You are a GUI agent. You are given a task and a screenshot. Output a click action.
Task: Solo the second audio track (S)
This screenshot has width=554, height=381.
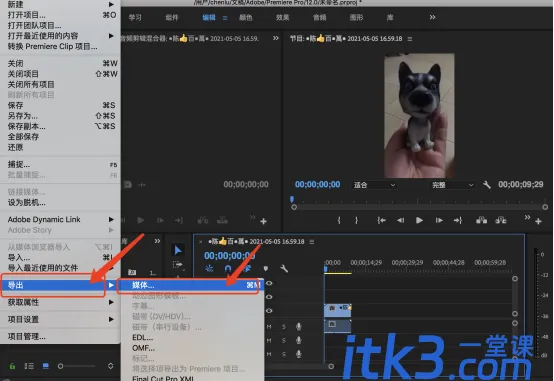pos(284,340)
